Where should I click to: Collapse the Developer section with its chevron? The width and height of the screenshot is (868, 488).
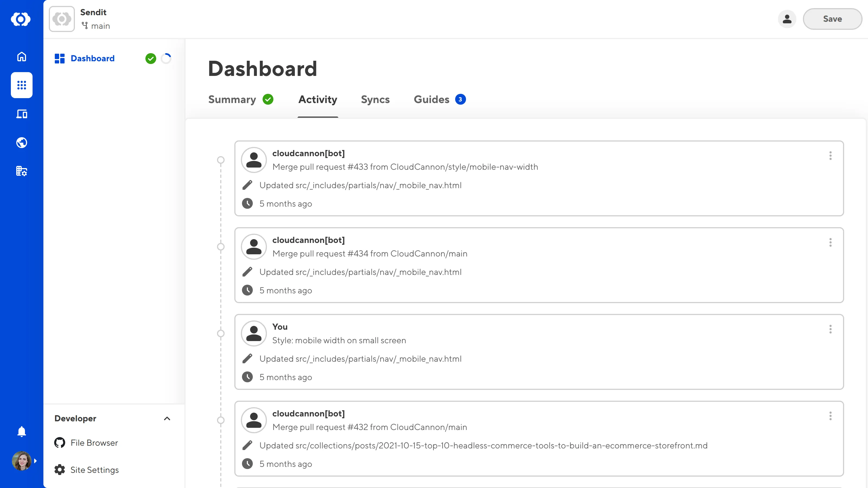(x=167, y=418)
